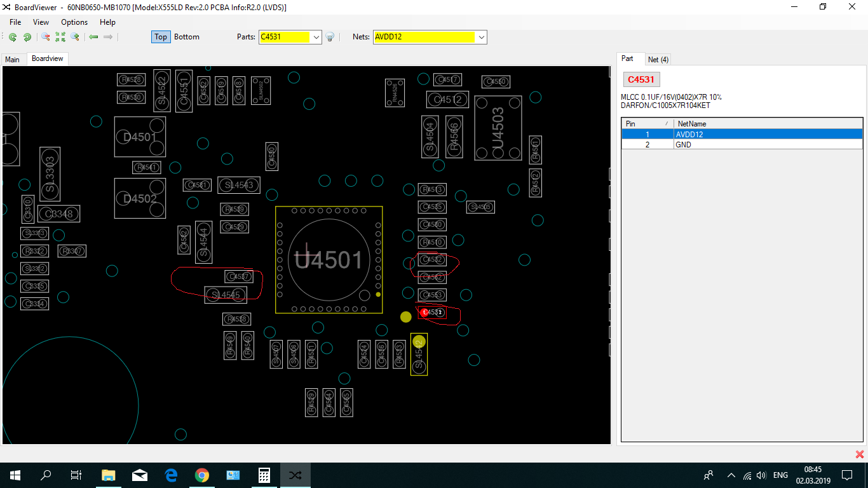Image resolution: width=868 pixels, height=488 pixels.
Task: Open the People icon in the taskbar
Action: (709, 475)
